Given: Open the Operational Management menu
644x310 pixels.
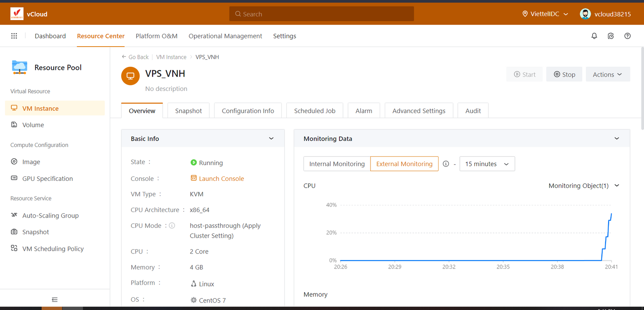Looking at the screenshot, I should pyautogui.click(x=225, y=36).
